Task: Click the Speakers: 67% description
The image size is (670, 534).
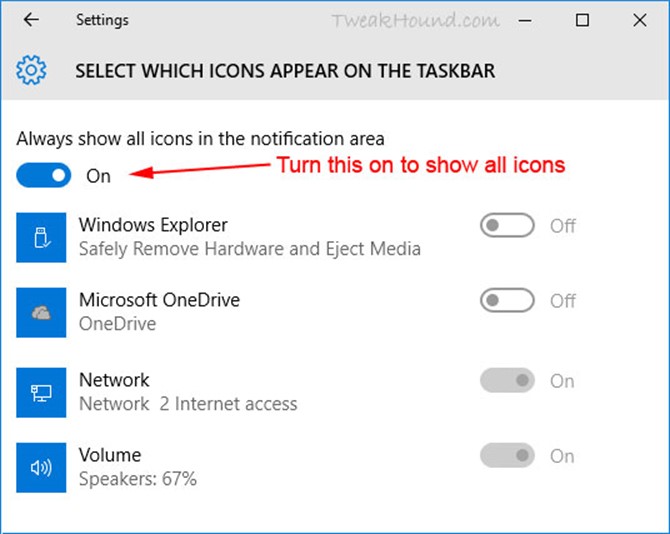Action: [138, 479]
